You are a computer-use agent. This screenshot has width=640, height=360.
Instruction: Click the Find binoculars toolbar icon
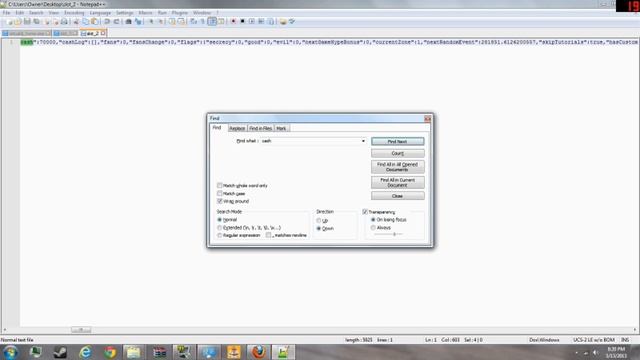click(x=129, y=22)
